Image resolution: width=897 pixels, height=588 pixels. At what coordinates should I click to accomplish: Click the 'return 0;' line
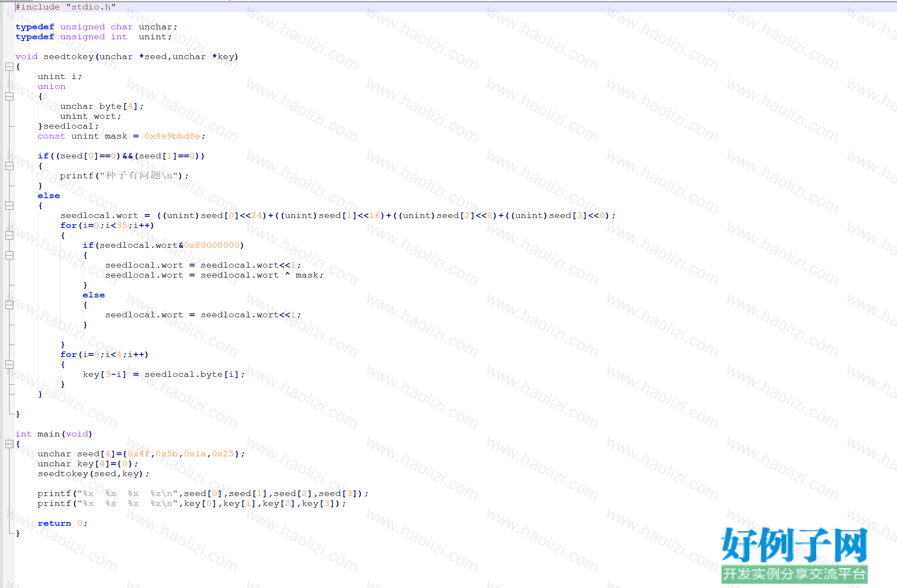pyautogui.click(x=63, y=523)
